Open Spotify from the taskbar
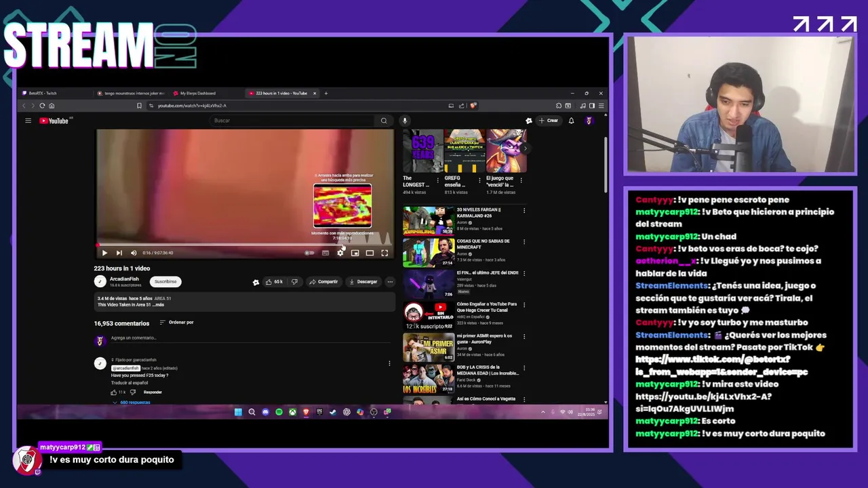Viewport: 868px width, 488px height. click(x=279, y=412)
